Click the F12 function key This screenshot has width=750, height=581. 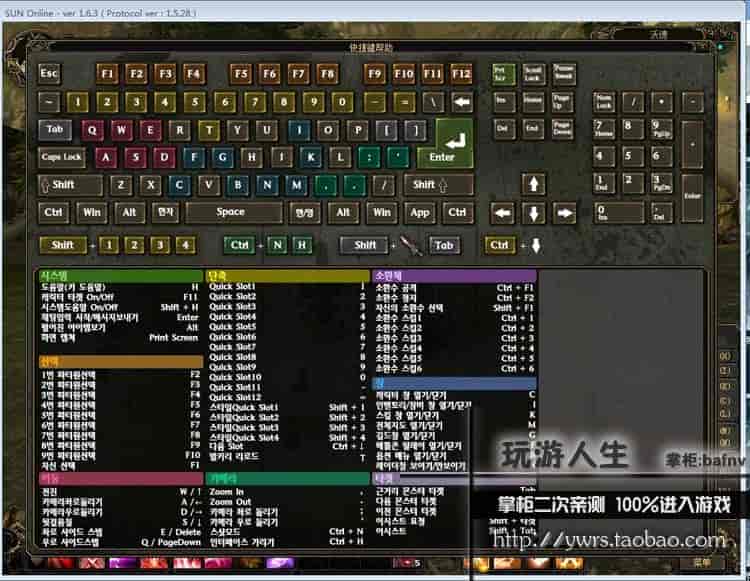(x=461, y=73)
